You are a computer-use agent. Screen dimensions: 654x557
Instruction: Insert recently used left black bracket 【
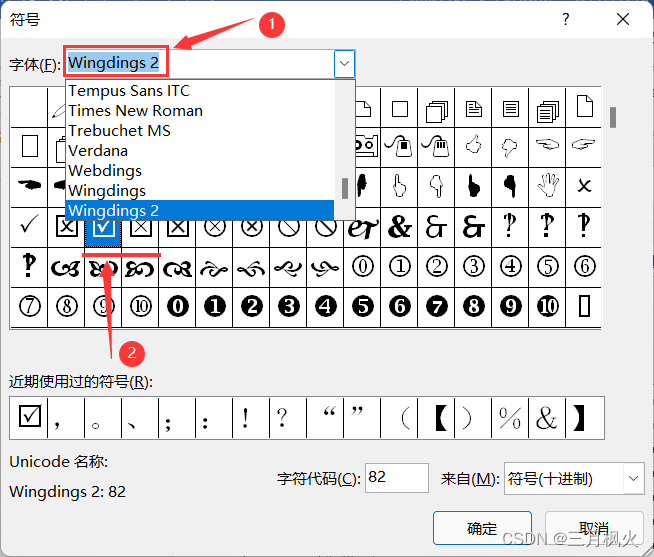pyautogui.click(x=436, y=417)
